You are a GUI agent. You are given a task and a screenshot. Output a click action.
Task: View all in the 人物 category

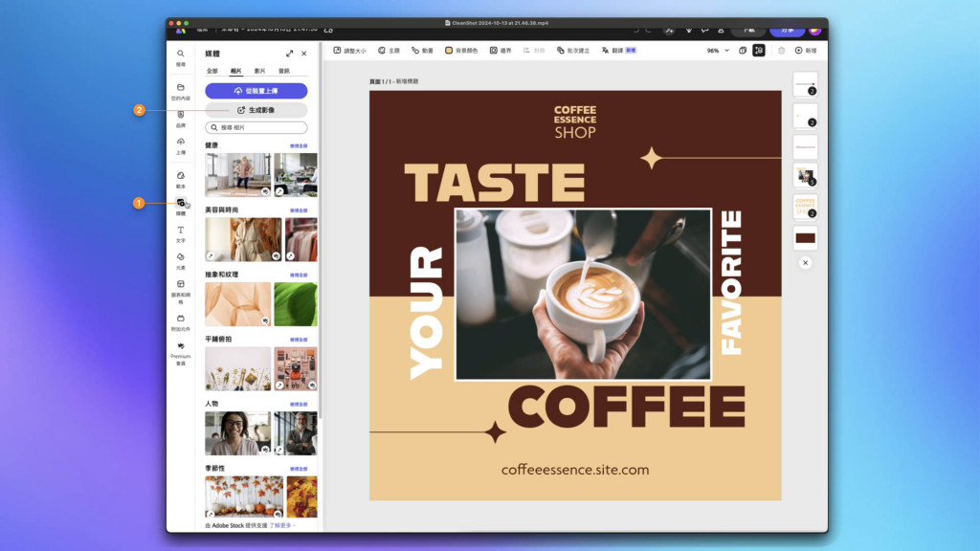[x=299, y=405]
